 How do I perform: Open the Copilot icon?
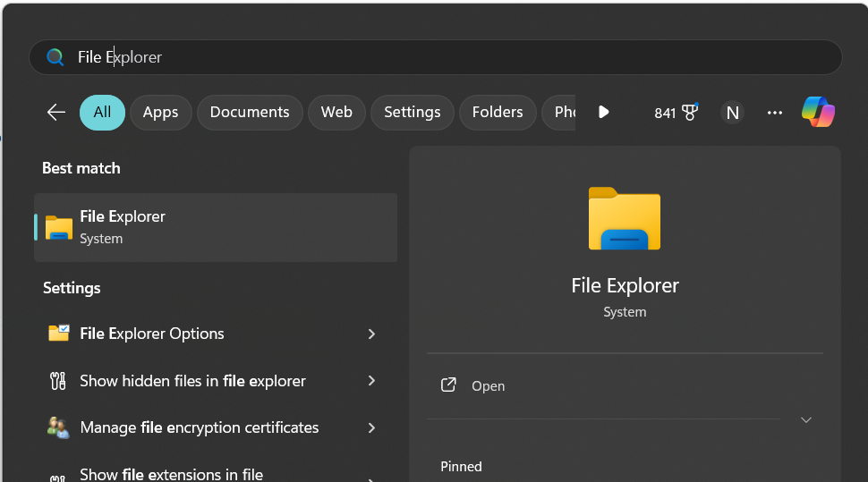(818, 113)
